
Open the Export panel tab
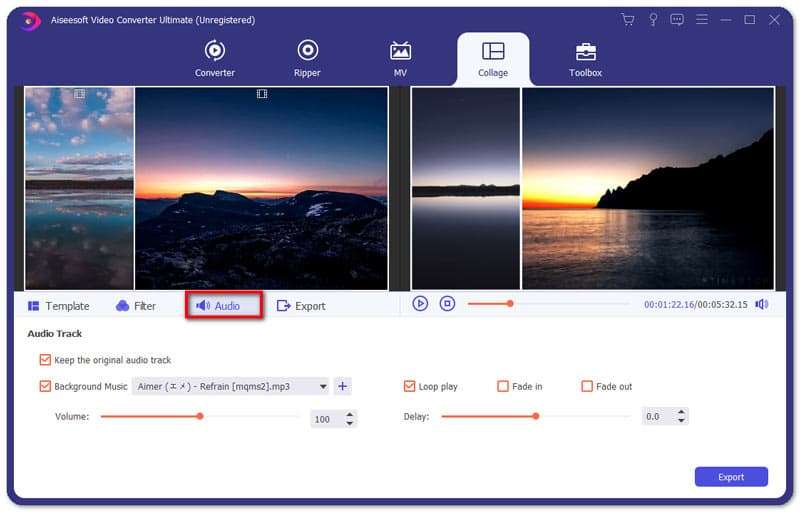point(301,306)
